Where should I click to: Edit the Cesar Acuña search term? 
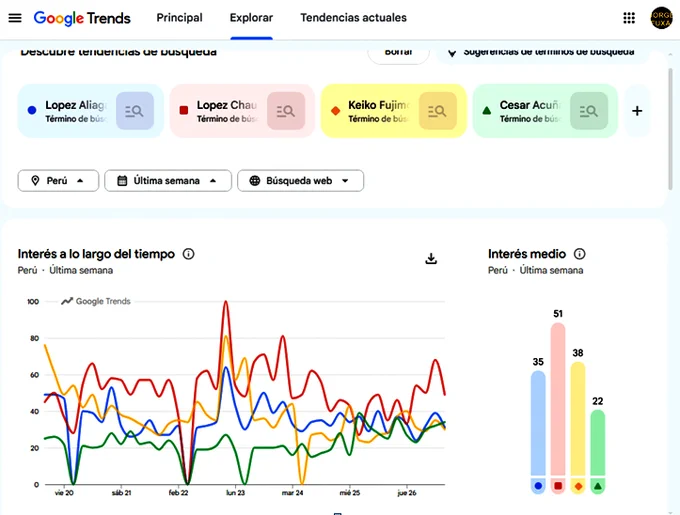pos(530,111)
